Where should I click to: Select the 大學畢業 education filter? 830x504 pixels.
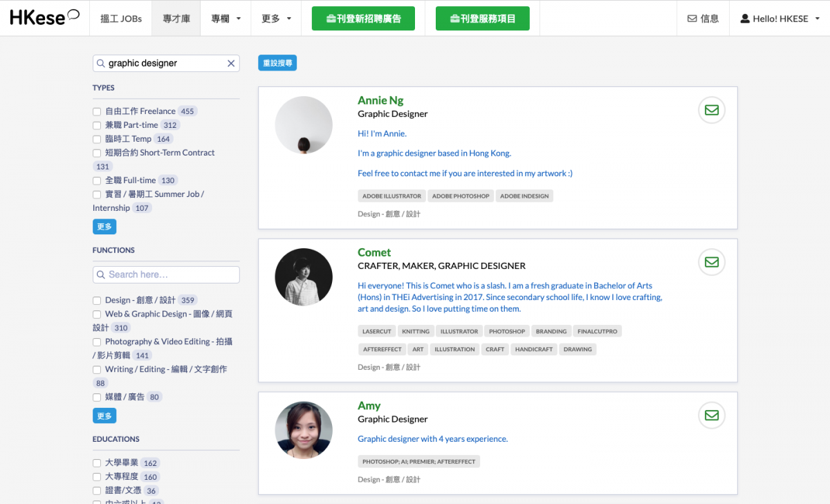(98, 463)
